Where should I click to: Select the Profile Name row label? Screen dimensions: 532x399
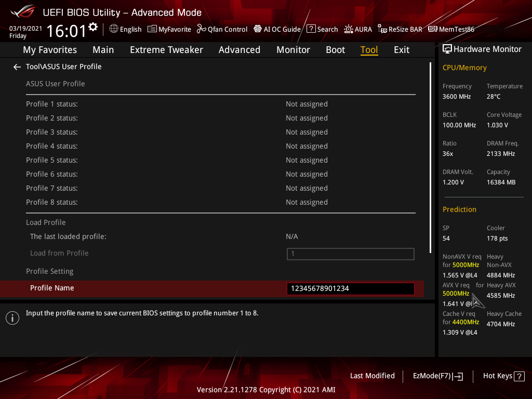(52, 288)
